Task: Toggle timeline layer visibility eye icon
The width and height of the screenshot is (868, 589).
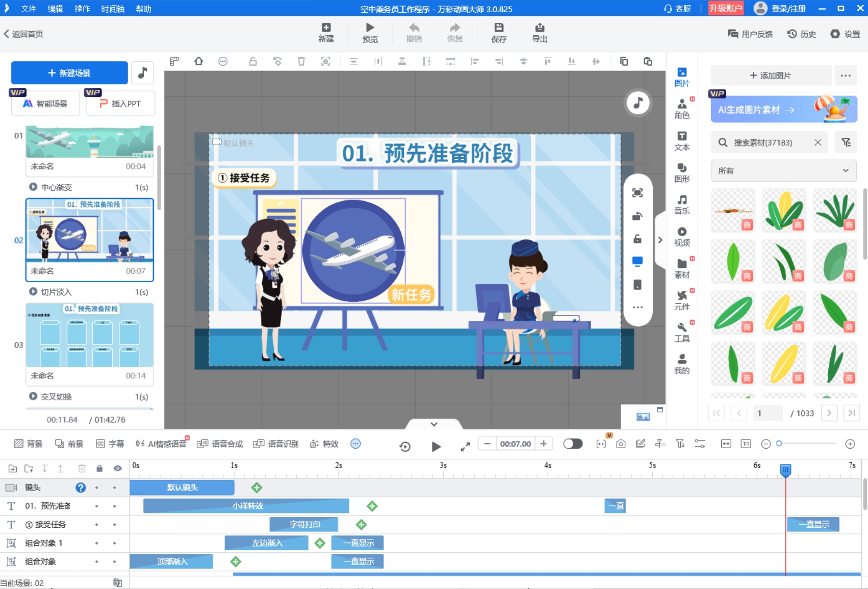Action: coord(118,469)
